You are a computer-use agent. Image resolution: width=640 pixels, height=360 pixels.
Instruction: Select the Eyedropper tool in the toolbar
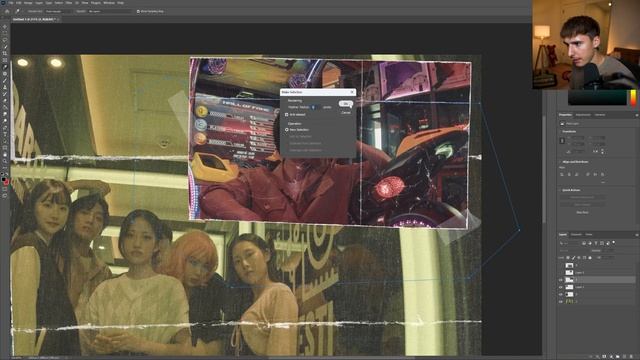(x=4, y=67)
